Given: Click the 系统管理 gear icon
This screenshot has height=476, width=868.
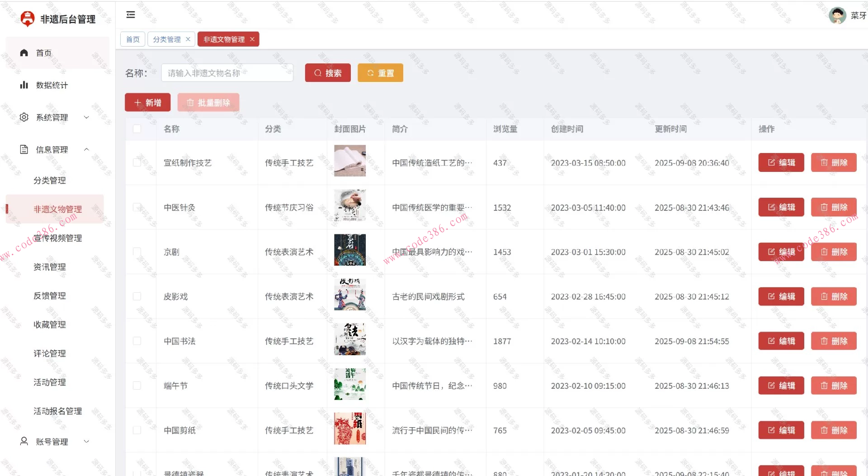Looking at the screenshot, I should (x=24, y=117).
